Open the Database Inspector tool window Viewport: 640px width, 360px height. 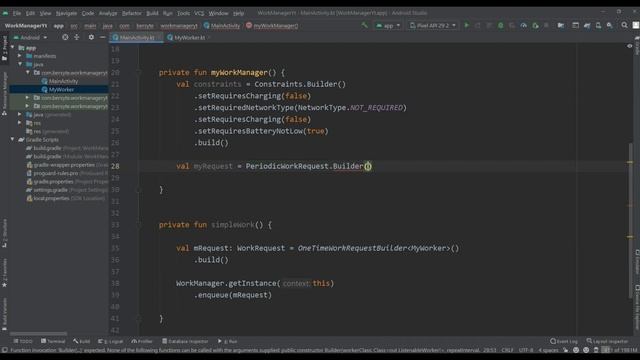(x=185, y=341)
